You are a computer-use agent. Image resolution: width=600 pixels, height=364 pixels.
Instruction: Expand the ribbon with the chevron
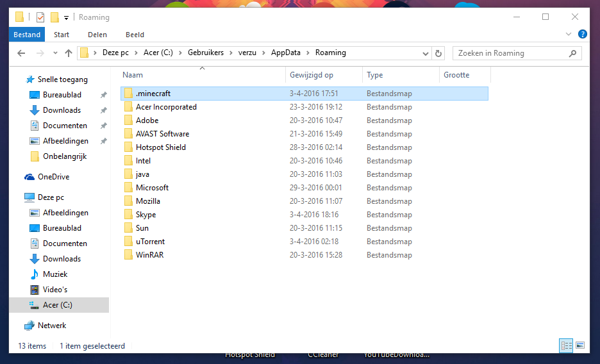[568, 34]
